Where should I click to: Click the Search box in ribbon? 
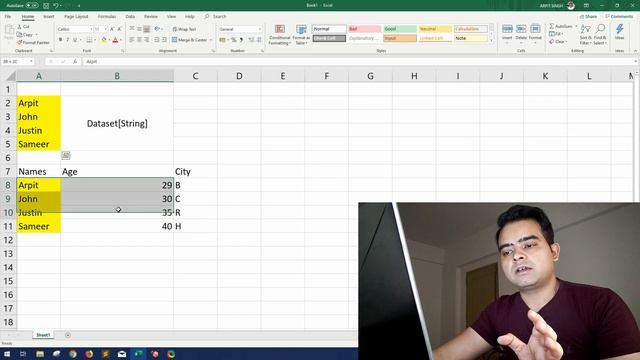point(216,17)
